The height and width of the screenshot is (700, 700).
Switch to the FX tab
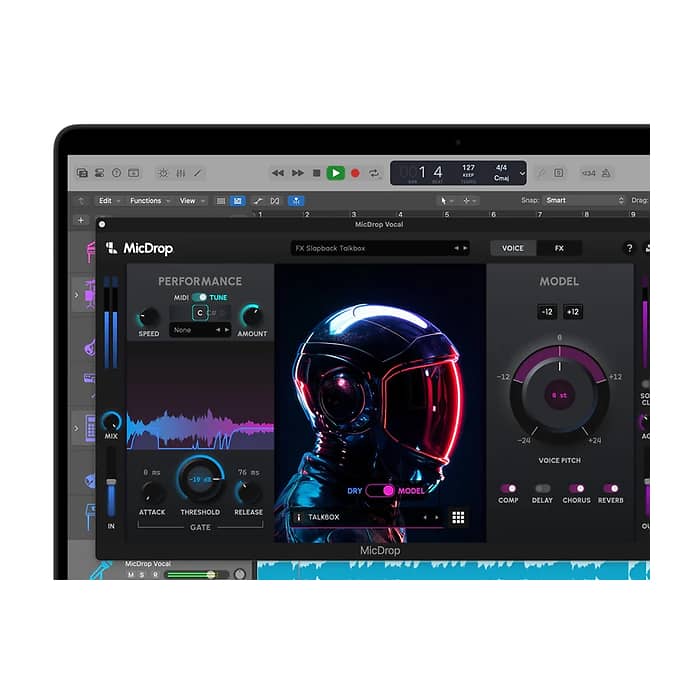tap(559, 248)
